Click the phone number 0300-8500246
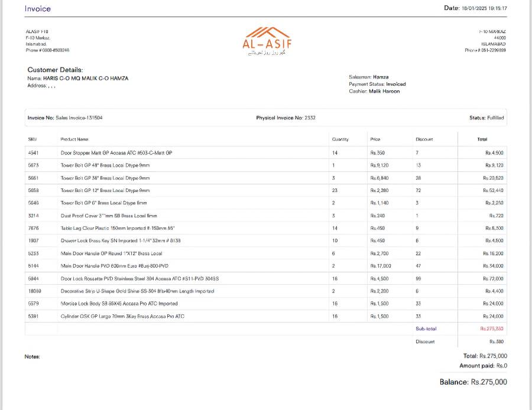Image resolution: width=532 pixels, height=410 pixels. click(47, 50)
